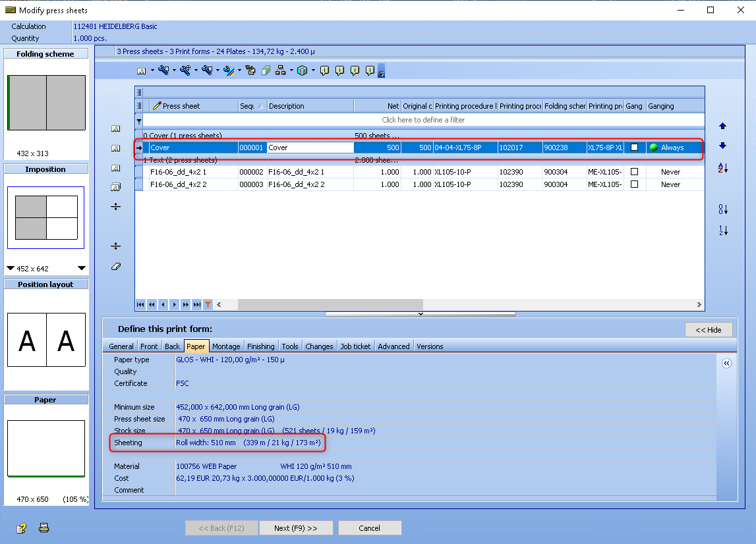The width and height of the screenshot is (756, 544).
Task: Click the 1-2 renumber sort icon
Action: click(x=723, y=231)
